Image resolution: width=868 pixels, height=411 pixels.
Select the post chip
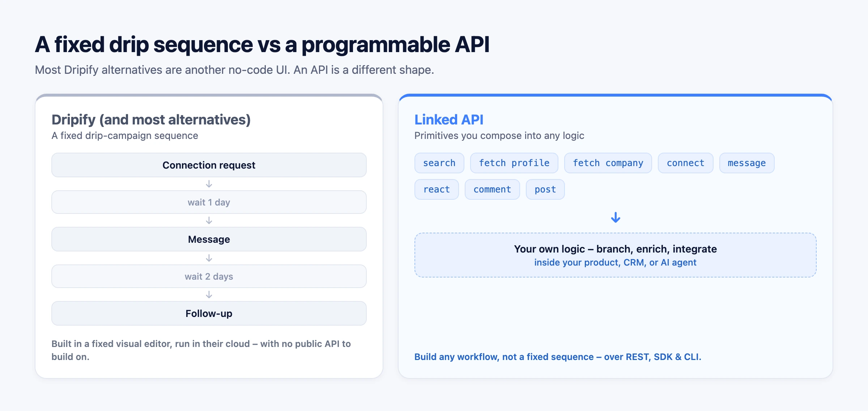click(545, 190)
